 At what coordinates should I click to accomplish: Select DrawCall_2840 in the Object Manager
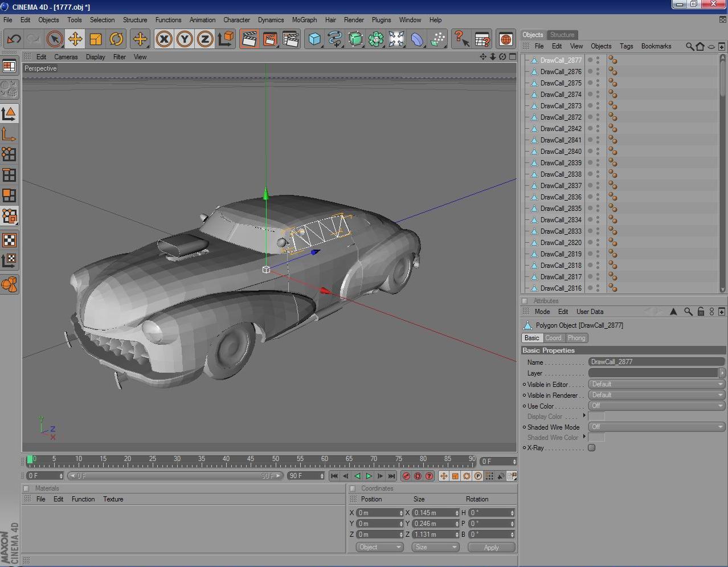[x=560, y=151]
